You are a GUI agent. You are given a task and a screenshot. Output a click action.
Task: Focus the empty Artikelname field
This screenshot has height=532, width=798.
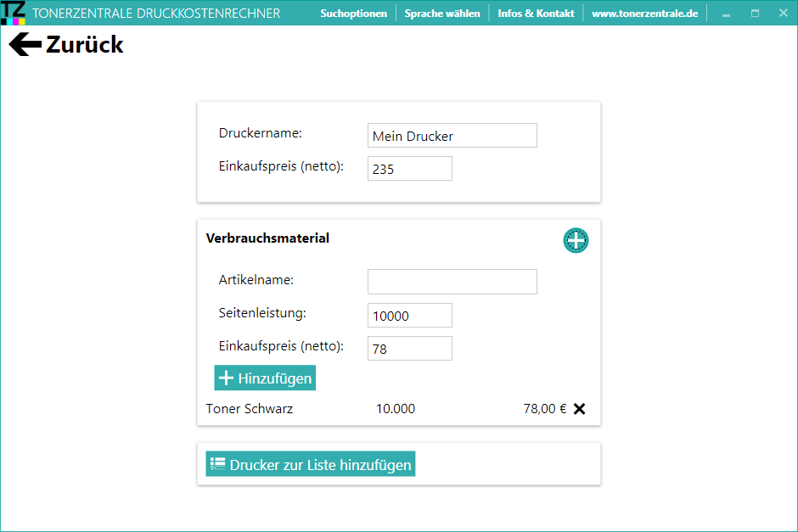pos(452,281)
